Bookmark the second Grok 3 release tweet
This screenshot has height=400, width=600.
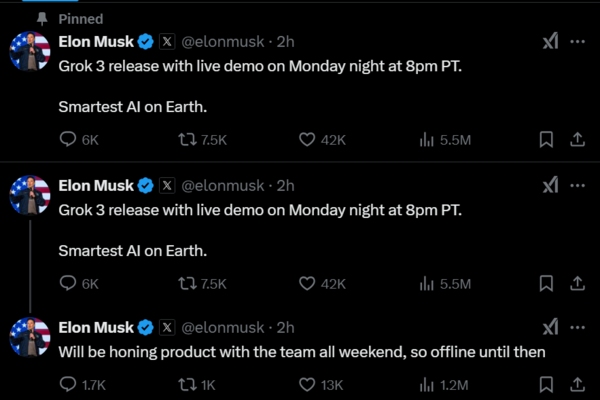point(546,283)
